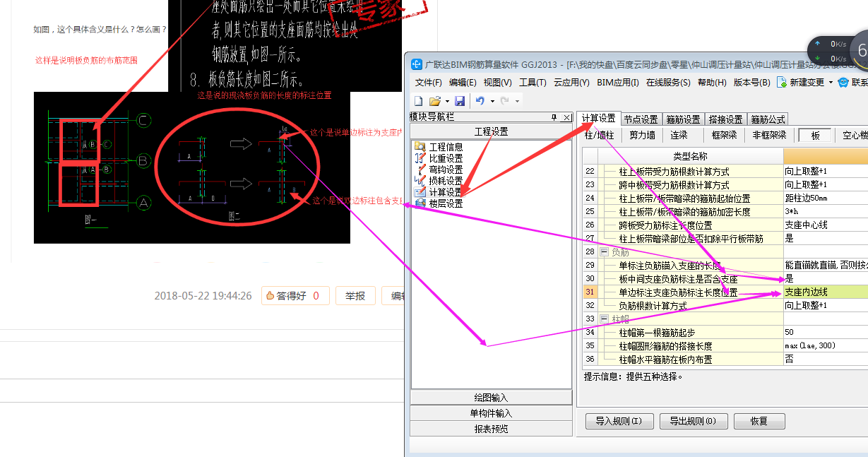Viewport: 868px width, 457px height.
Task: Click the 比重设置 icon in navigation tree
Action: pos(420,158)
